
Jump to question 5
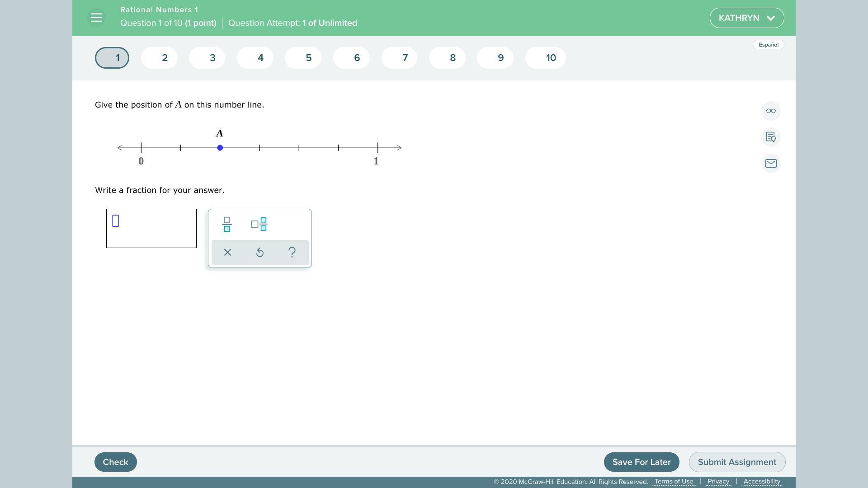[303, 58]
